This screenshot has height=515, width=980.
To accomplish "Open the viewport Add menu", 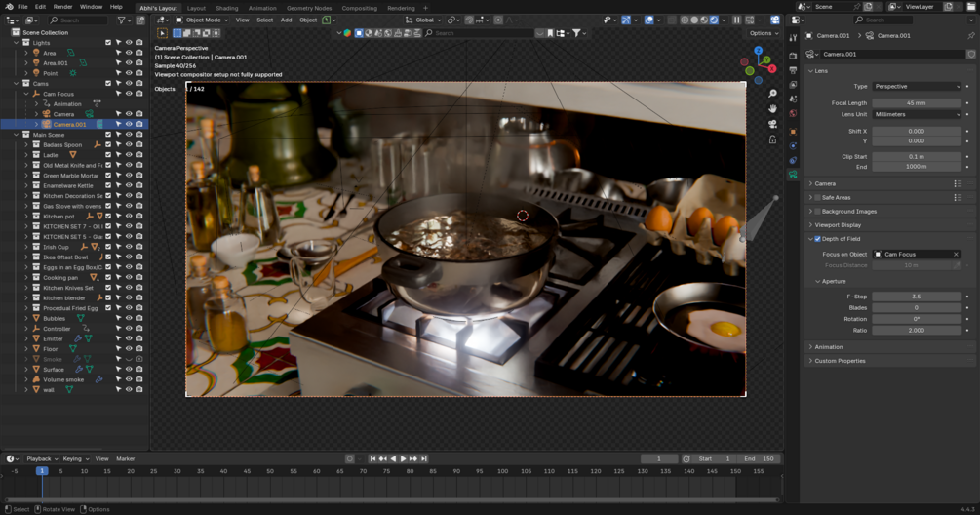I will tap(287, 20).
